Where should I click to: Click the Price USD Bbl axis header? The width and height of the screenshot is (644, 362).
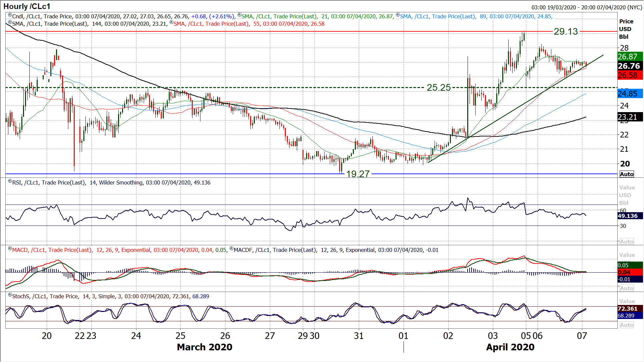pyautogui.click(x=626, y=29)
